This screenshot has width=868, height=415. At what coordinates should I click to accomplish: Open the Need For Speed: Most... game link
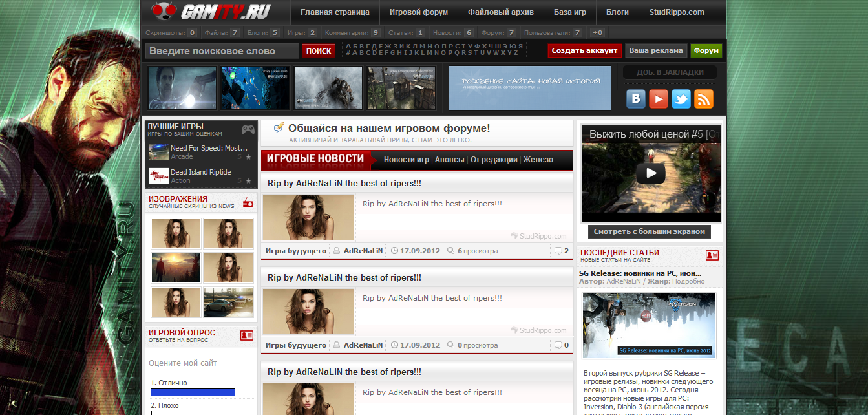point(209,148)
